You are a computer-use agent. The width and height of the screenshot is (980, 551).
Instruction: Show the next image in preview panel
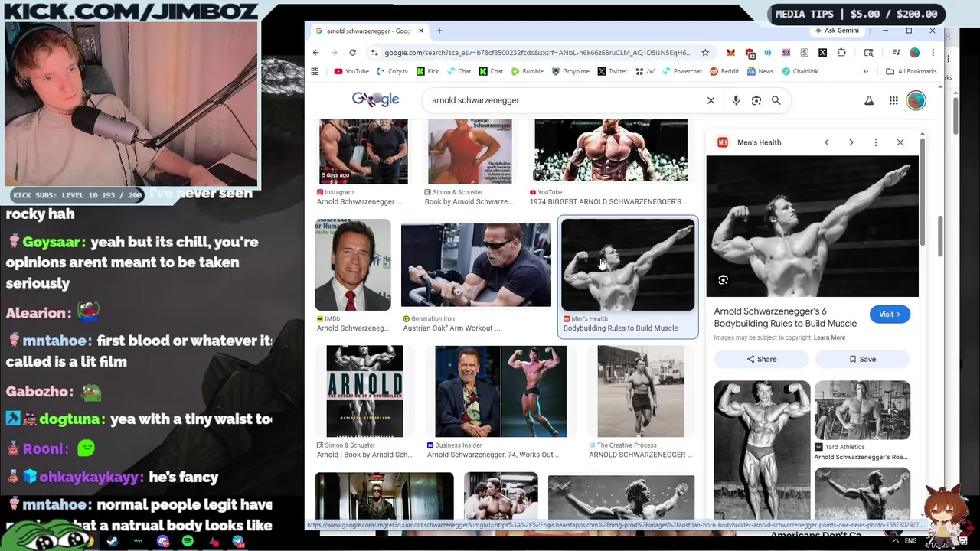pyautogui.click(x=851, y=142)
